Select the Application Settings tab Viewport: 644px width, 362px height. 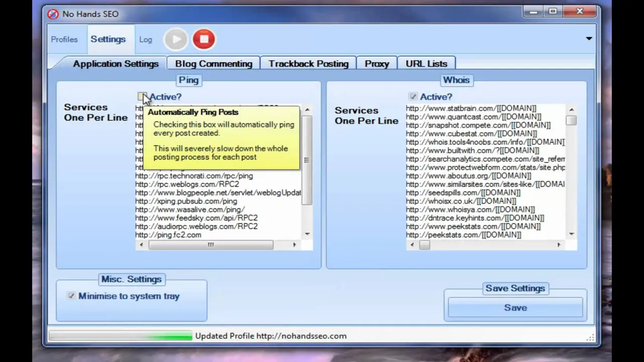[116, 64]
